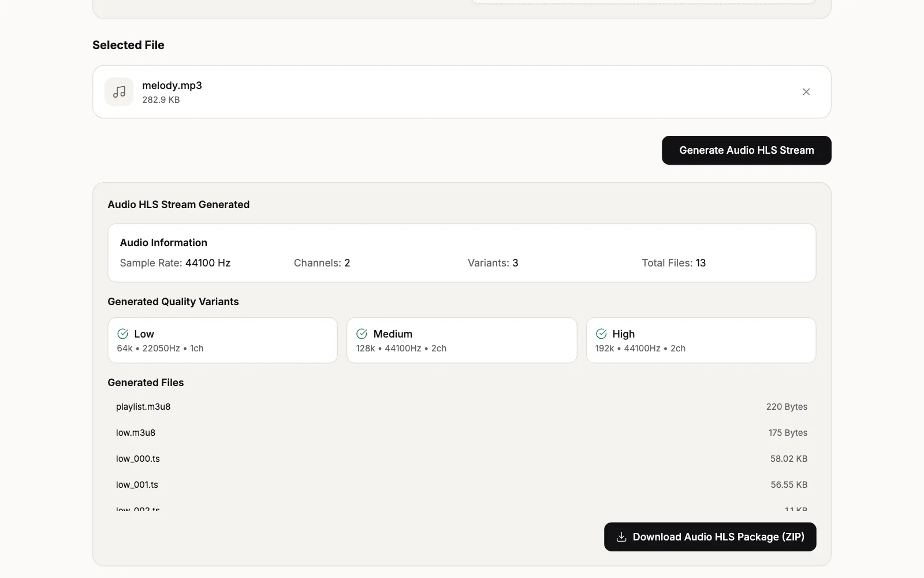Click the playlist.m3u8 file row
Viewport: 924px width, 578px height.
tap(462, 407)
